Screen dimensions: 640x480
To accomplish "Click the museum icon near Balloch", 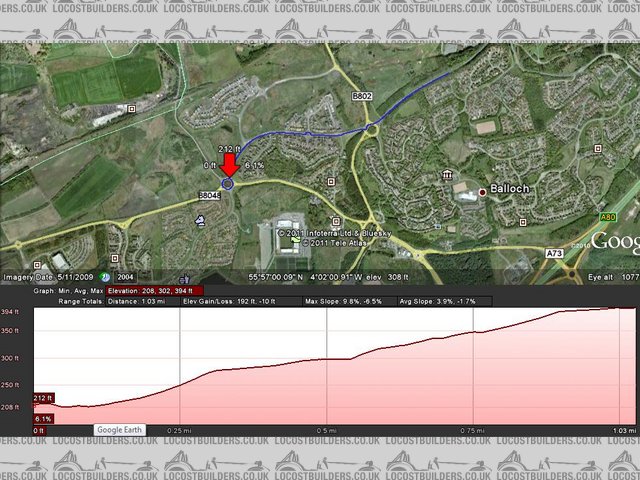I will pos(445,176).
